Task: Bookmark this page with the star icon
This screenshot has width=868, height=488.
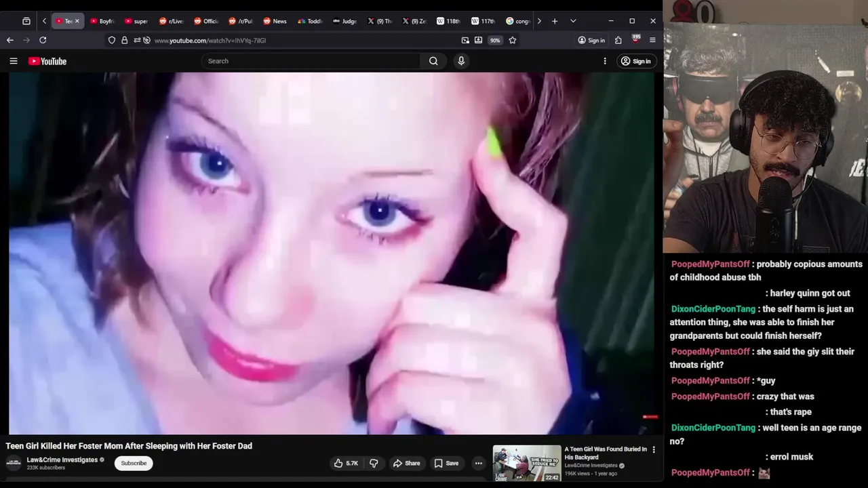Action: coord(513,41)
